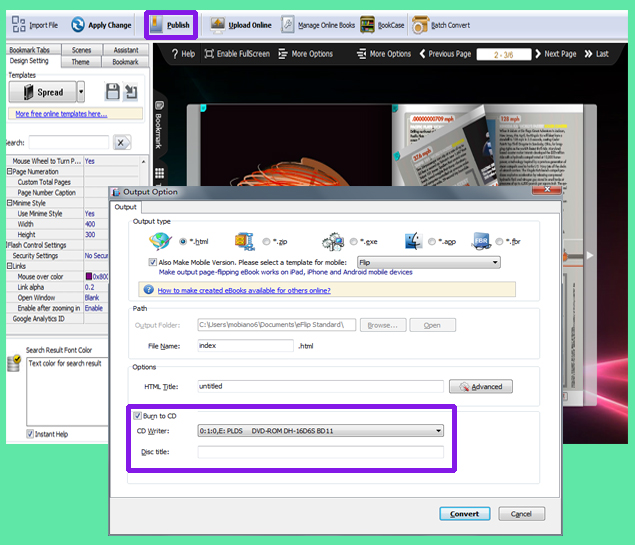Switch to the Assistant tab

[x=126, y=50]
